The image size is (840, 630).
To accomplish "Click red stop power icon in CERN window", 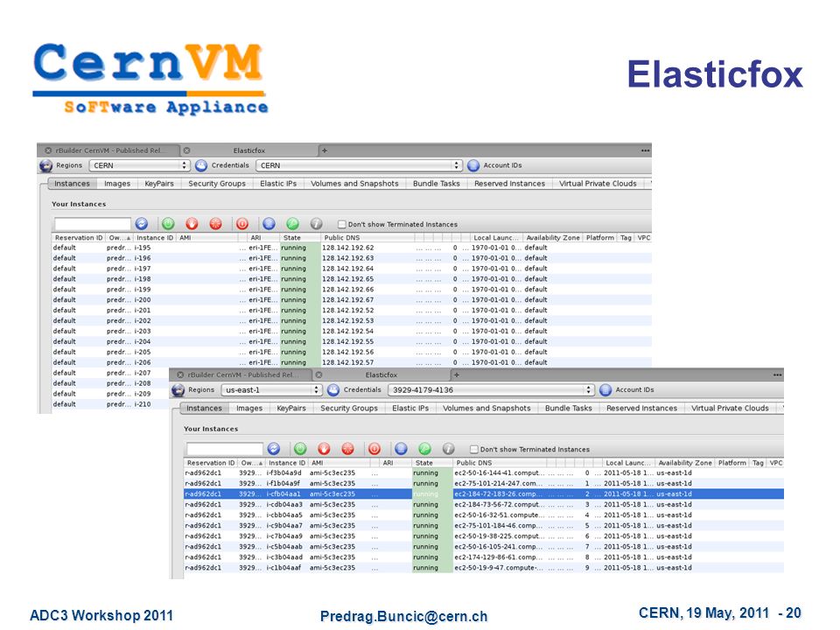I will pyautogui.click(x=242, y=224).
